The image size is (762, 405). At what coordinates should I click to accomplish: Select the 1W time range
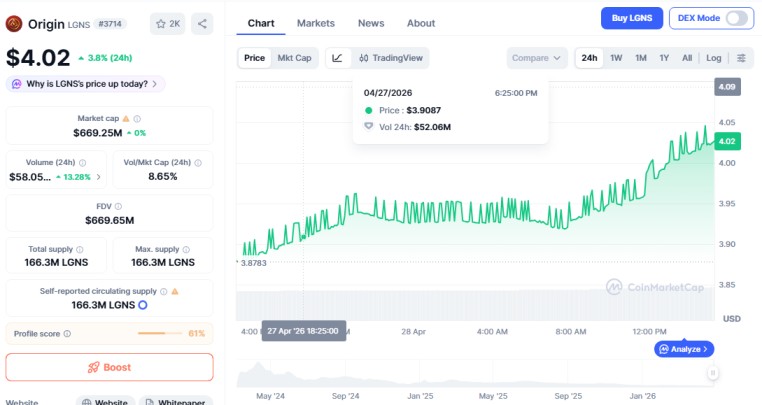pyautogui.click(x=616, y=58)
